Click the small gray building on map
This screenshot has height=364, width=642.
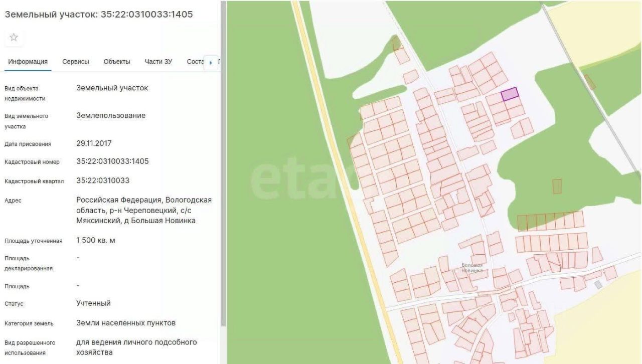[x=598, y=285]
